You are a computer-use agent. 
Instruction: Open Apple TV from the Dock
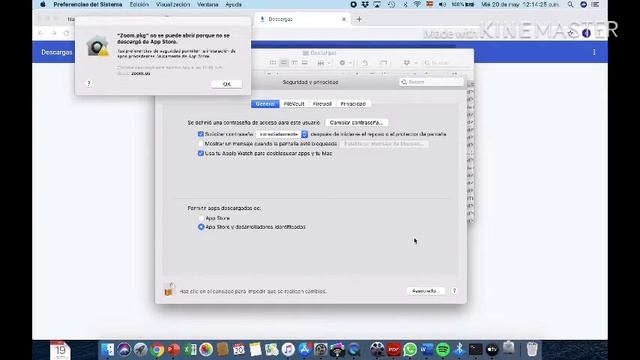click(492, 350)
